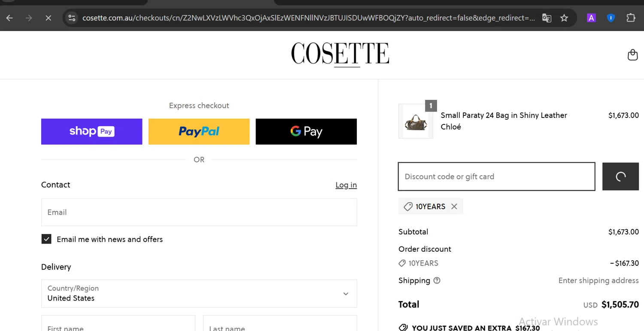Click the Enter shipping address text
The image size is (644, 331).
pos(598,280)
